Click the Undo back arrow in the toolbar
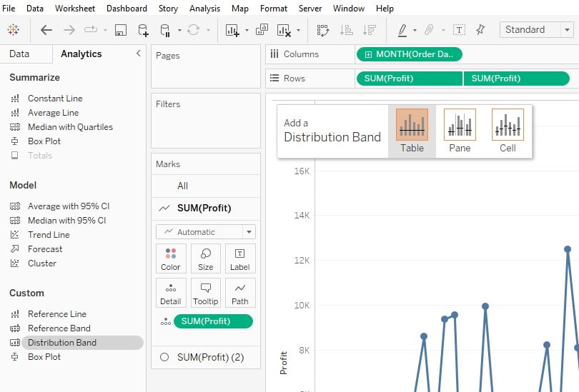The height and width of the screenshot is (392, 579). (x=46, y=30)
